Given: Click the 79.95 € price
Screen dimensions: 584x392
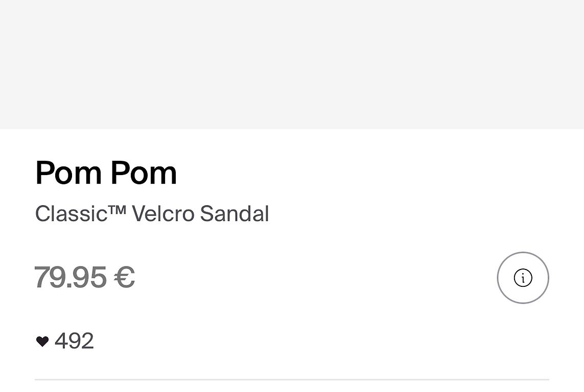Looking at the screenshot, I should coord(84,277).
